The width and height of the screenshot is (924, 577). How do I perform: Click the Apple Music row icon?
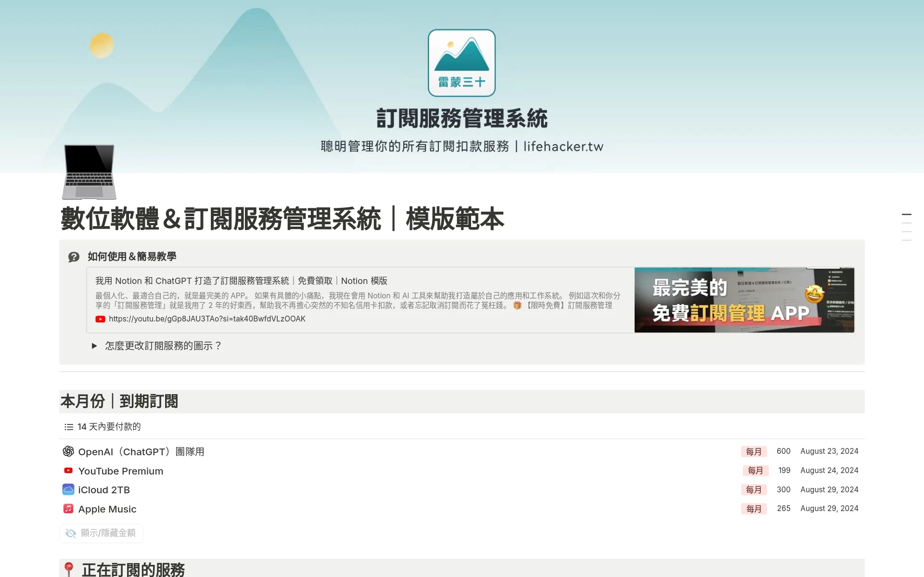tap(68, 509)
